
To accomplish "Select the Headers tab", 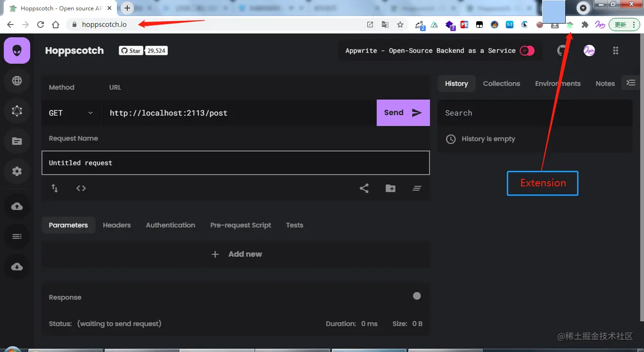I will [117, 225].
